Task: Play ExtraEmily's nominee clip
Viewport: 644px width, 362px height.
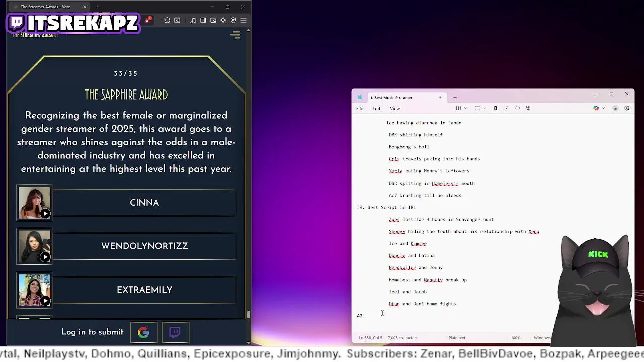Action: point(45,301)
